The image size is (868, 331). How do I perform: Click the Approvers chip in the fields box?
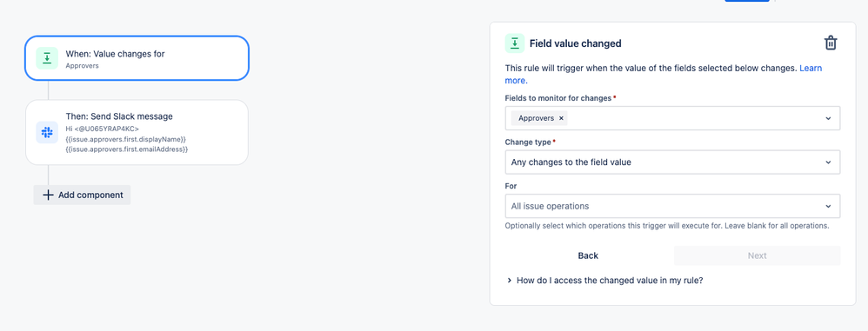[536, 118]
